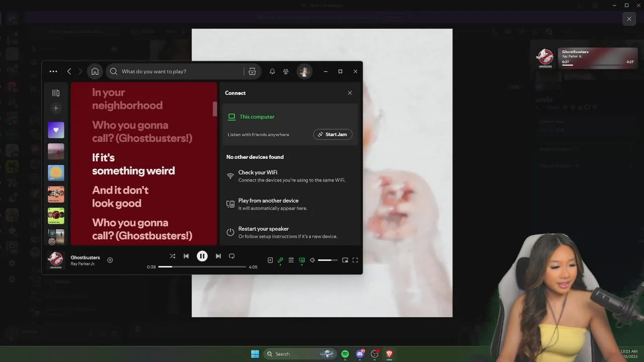This screenshot has height=362, width=644.
Task: Open the Windows Start menu
Action: (x=255, y=354)
